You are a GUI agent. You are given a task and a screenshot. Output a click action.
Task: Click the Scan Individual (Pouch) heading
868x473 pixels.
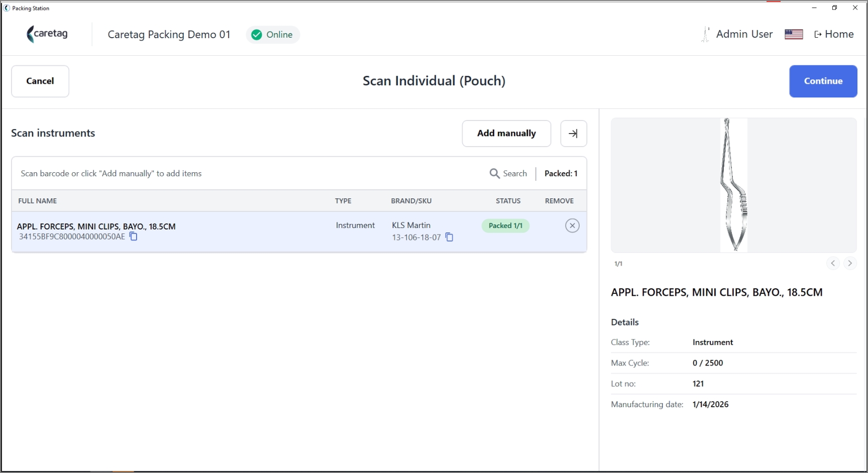[434, 81]
